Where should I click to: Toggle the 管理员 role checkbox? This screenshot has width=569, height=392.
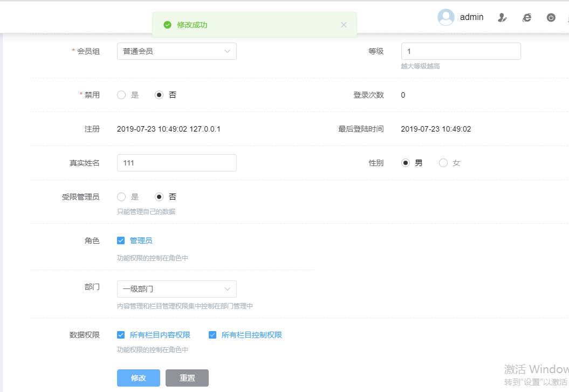pyautogui.click(x=121, y=240)
